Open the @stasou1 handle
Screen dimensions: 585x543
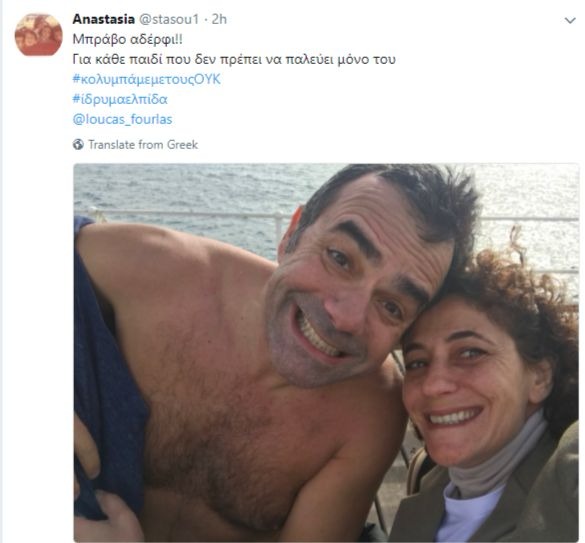[169, 19]
